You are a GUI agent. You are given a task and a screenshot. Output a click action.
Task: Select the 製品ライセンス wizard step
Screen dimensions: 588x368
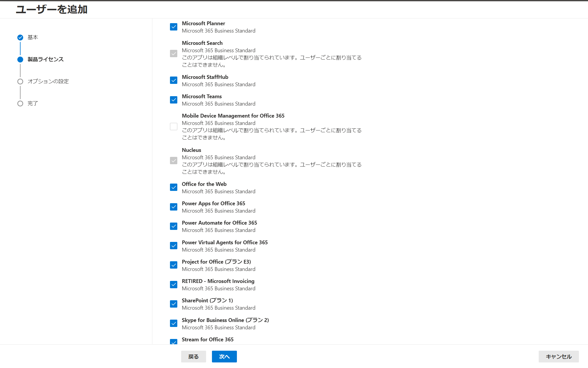pos(46,59)
